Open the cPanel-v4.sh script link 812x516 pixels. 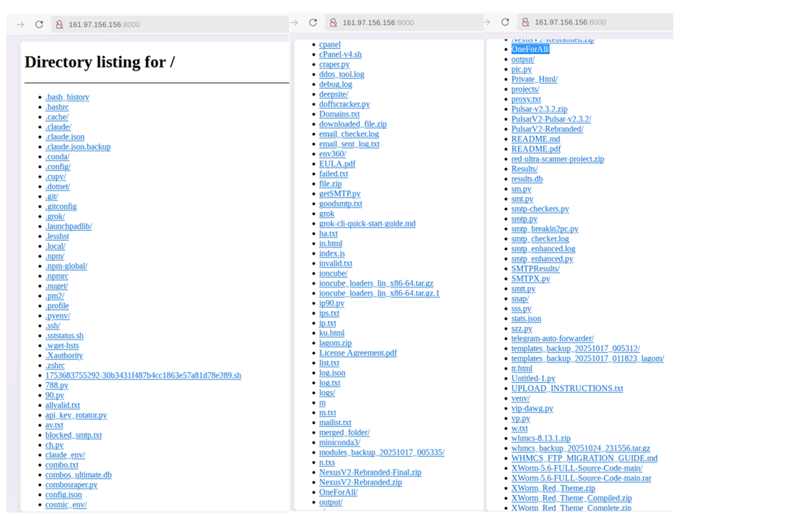click(340, 55)
